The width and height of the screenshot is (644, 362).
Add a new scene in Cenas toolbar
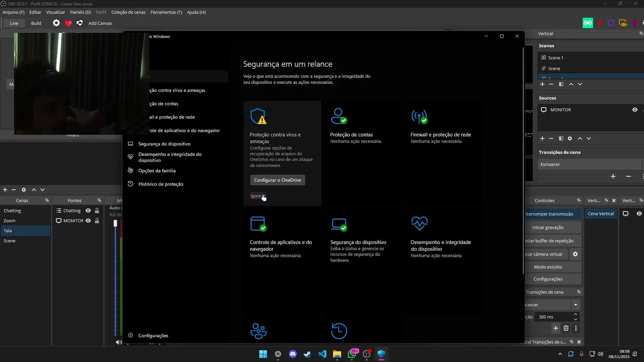tap(5, 190)
